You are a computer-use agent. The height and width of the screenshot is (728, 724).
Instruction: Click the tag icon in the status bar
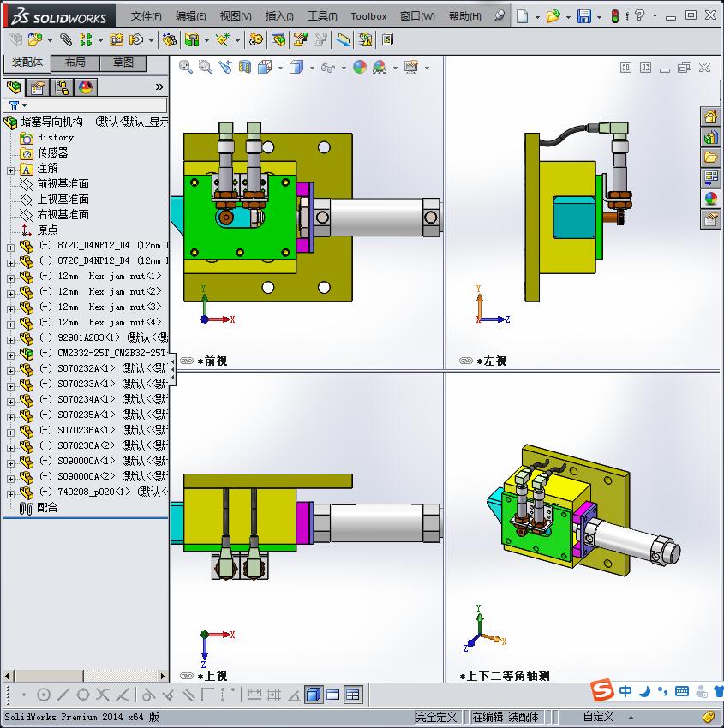tap(709, 717)
